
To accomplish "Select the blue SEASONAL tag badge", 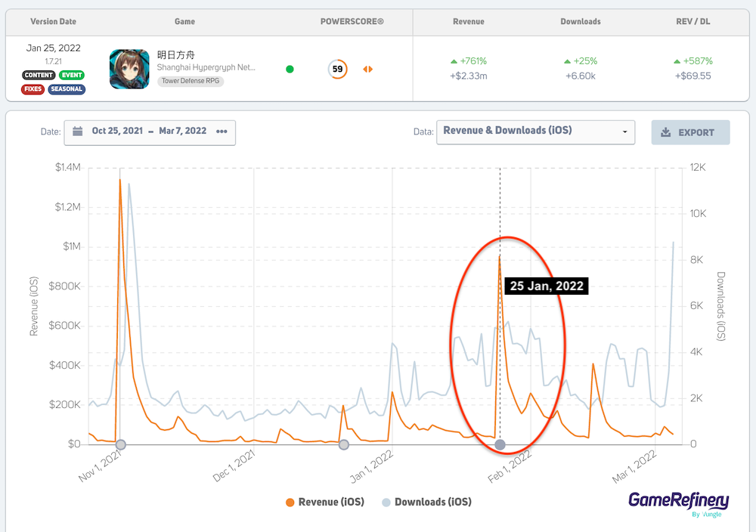I will [67, 89].
